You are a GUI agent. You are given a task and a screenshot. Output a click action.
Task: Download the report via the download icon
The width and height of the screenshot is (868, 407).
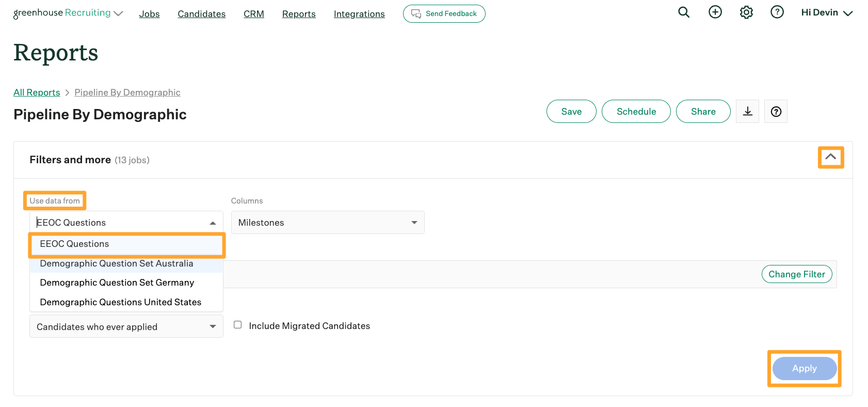click(x=747, y=112)
